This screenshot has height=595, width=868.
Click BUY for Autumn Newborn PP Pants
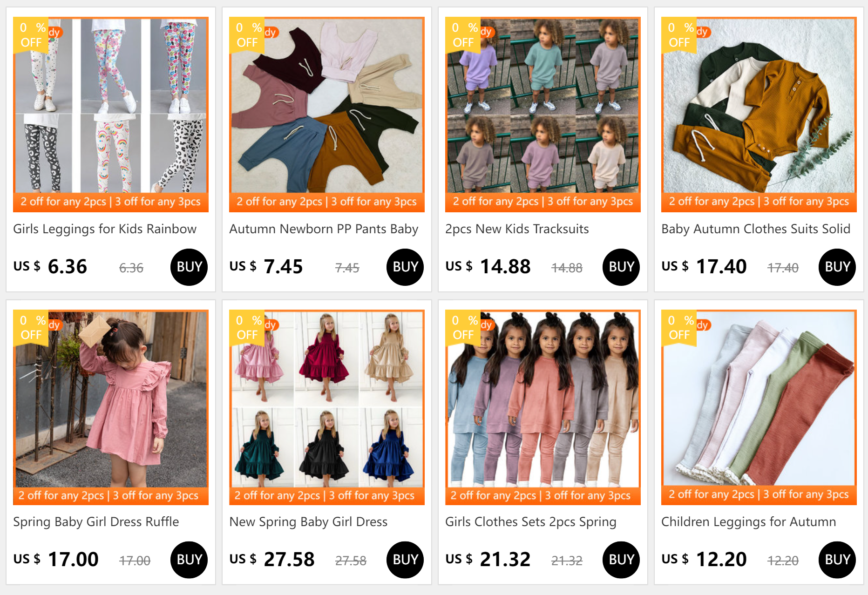[405, 267]
